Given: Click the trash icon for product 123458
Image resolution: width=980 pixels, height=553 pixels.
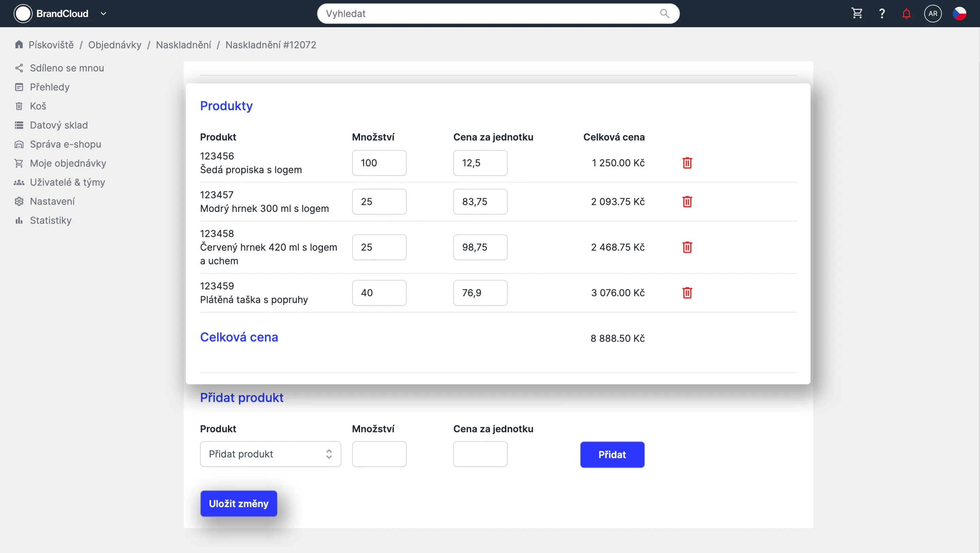Looking at the screenshot, I should [687, 247].
